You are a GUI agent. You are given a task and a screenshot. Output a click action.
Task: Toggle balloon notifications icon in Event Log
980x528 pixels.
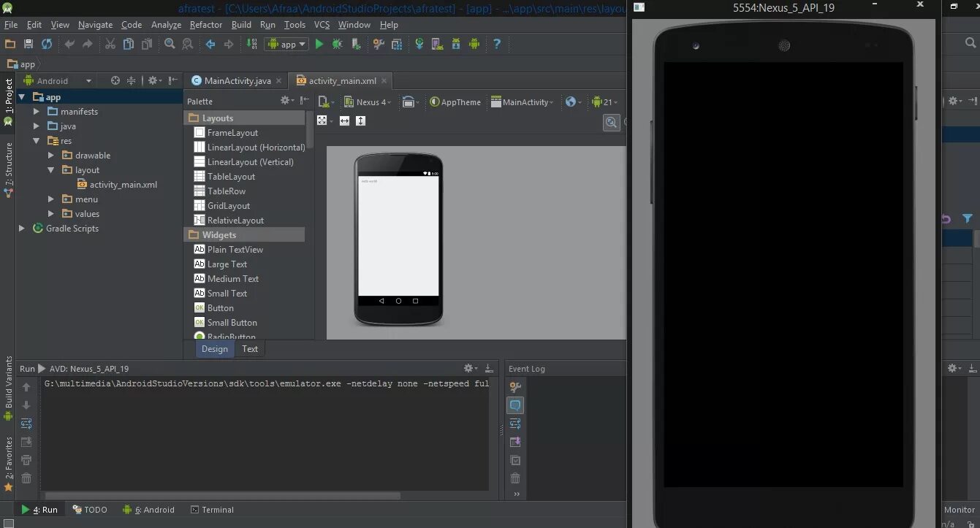(515, 405)
